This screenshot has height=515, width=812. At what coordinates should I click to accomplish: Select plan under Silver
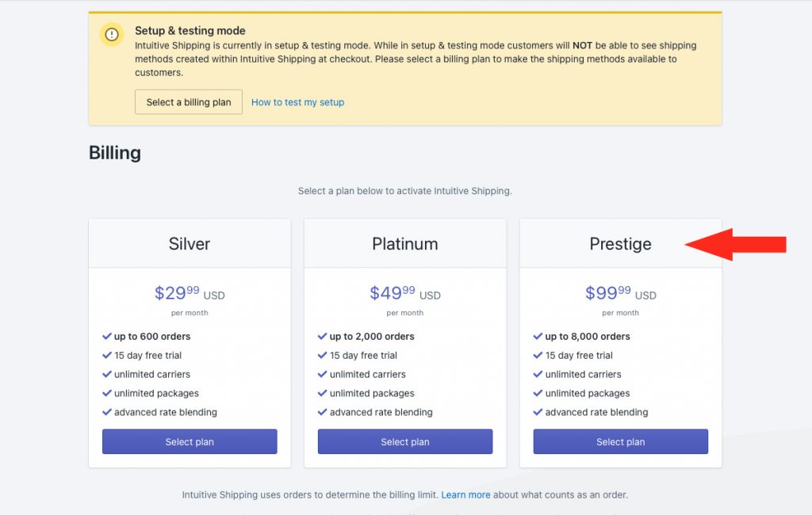click(190, 441)
